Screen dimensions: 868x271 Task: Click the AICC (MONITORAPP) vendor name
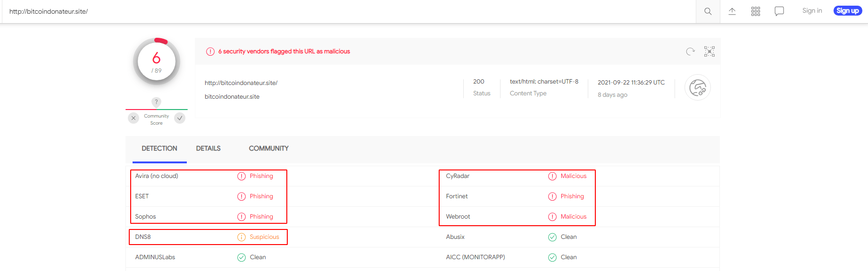click(476, 257)
